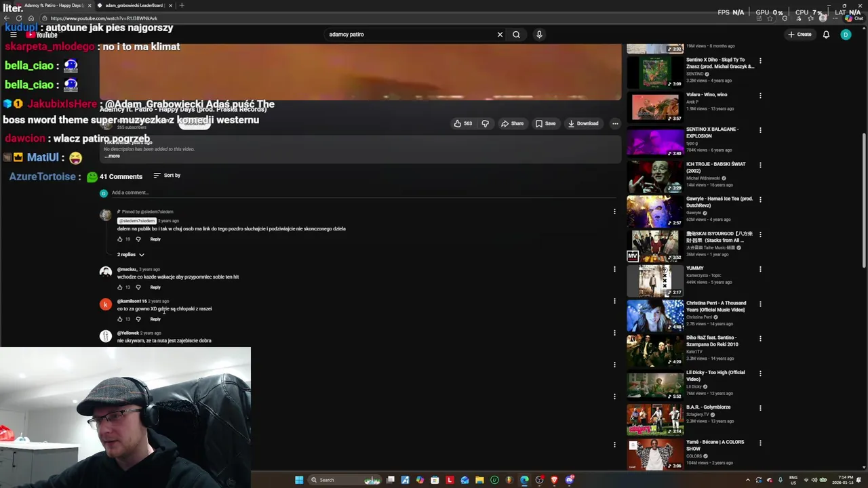The height and width of the screenshot is (488, 868).
Task: Share the video
Action: [x=512, y=123]
